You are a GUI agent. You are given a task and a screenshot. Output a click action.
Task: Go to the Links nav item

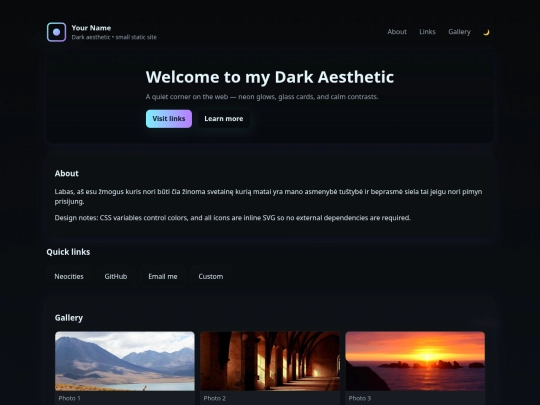tap(427, 32)
